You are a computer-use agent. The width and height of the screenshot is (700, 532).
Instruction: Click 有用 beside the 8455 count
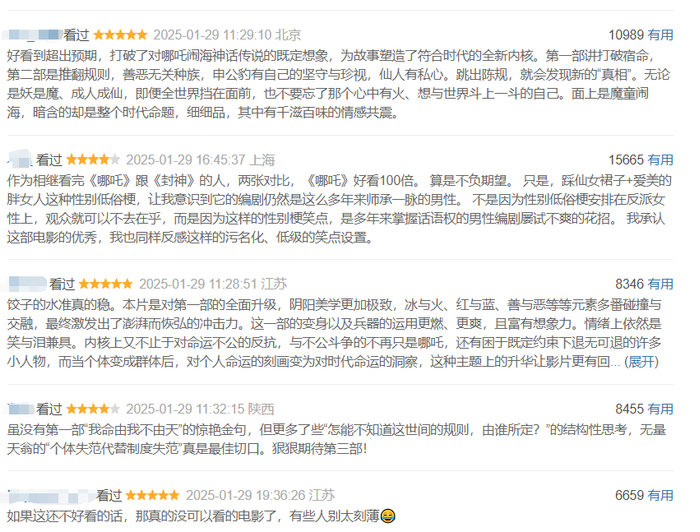[660, 409]
